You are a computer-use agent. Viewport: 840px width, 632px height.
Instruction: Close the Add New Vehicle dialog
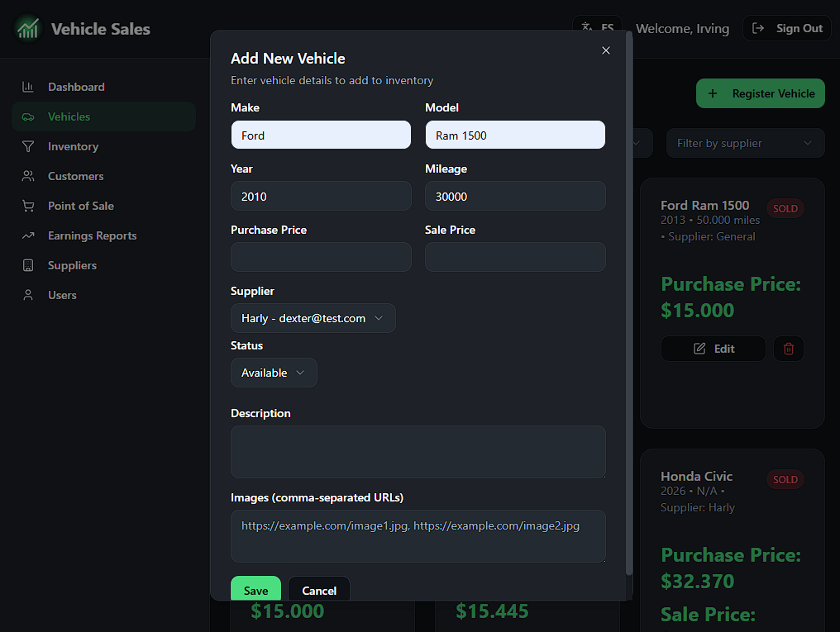point(606,50)
